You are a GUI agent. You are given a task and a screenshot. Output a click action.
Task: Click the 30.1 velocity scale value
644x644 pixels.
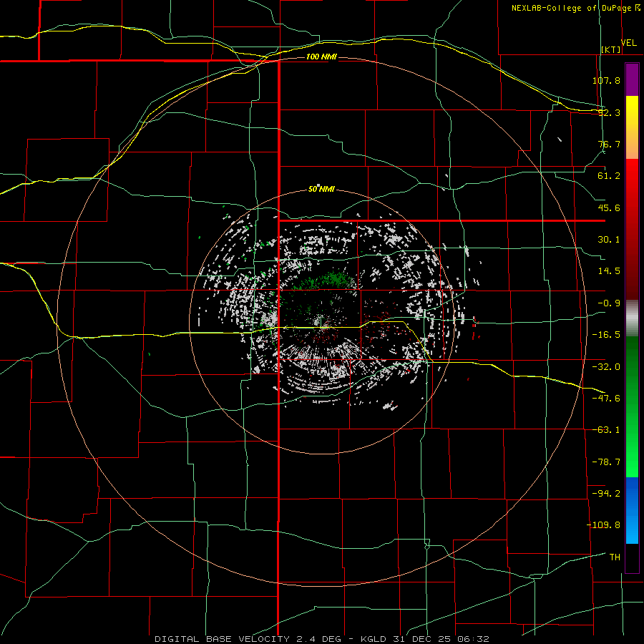(x=609, y=240)
